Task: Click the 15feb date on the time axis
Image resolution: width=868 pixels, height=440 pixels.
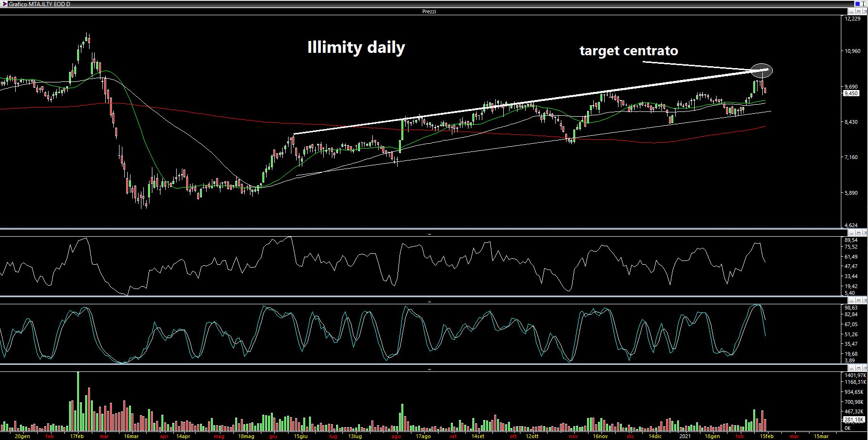Action: click(x=767, y=436)
